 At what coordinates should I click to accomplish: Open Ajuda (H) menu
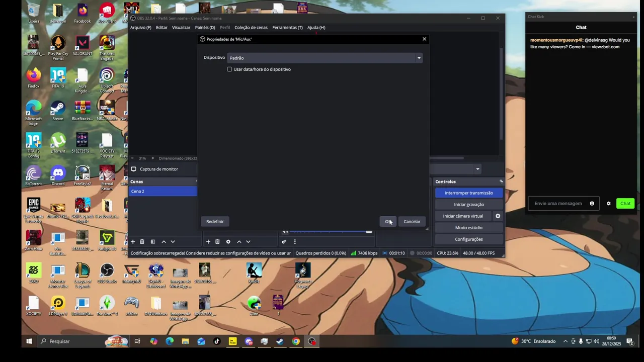pyautogui.click(x=316, y=28)
